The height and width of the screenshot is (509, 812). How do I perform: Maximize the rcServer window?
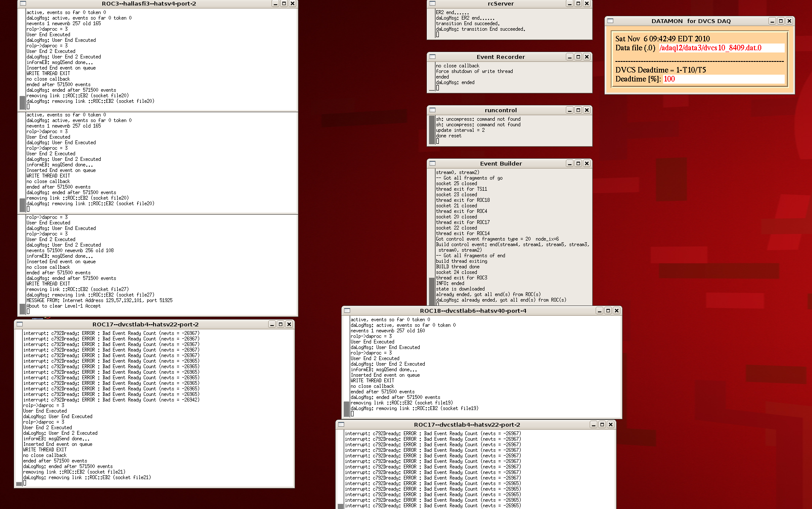pyautogui.click(x=578, y=3)
